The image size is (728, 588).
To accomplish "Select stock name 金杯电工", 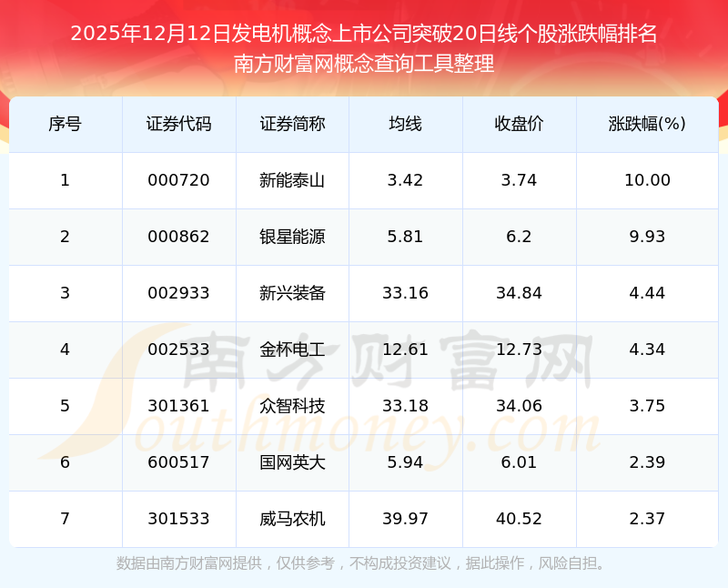I will click(x=292, y=350).
